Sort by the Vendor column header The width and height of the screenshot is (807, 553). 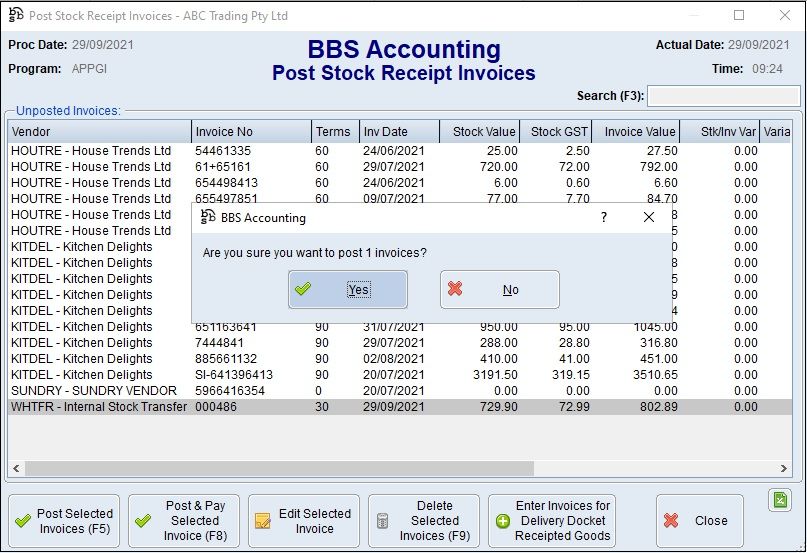click(x=99, y=132)
